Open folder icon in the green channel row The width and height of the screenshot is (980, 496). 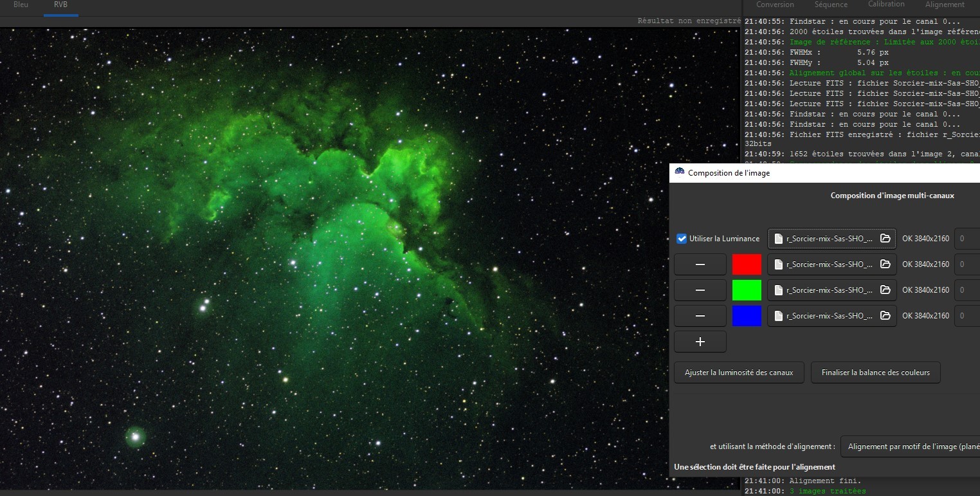pos(885,290)
